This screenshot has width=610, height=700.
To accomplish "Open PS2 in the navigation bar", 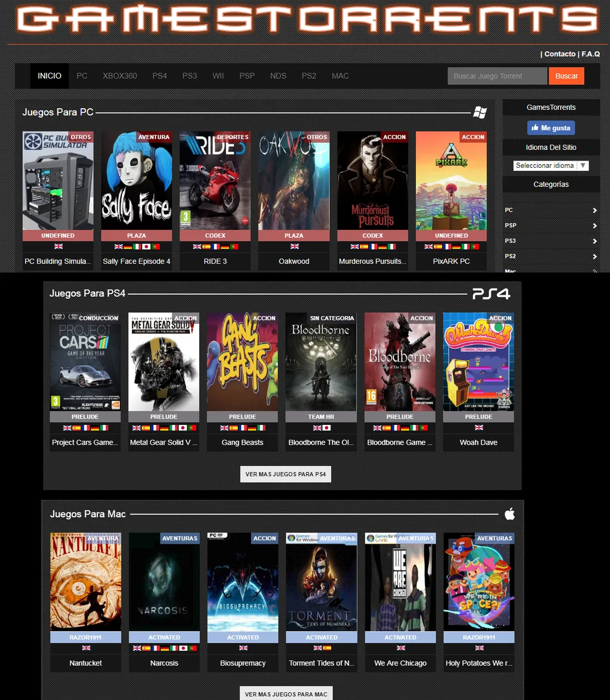I will (309, 76).
